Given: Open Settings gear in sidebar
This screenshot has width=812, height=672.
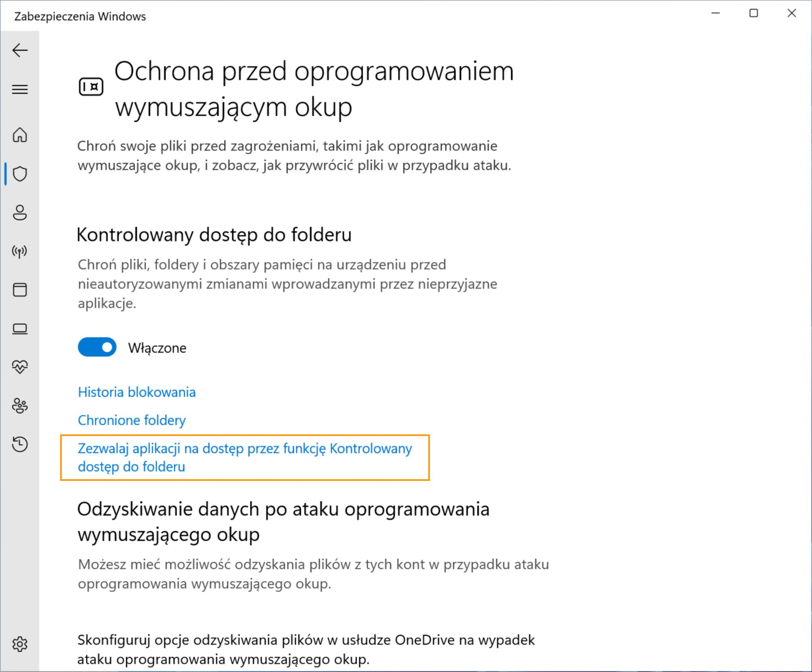Looking at the screenshot, I should click(20, 644).
